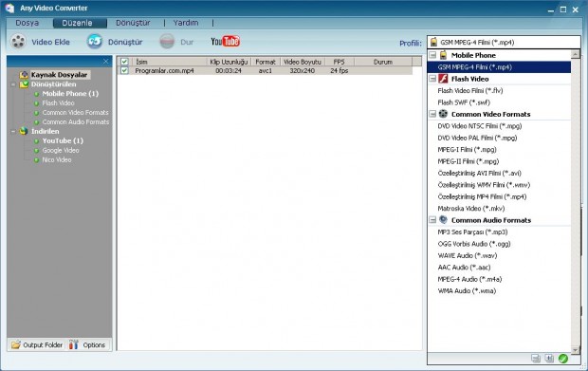Viewport: 588px width, 371px height.
Task: Sort by the İsim column header
Action: tap(169, 62)
